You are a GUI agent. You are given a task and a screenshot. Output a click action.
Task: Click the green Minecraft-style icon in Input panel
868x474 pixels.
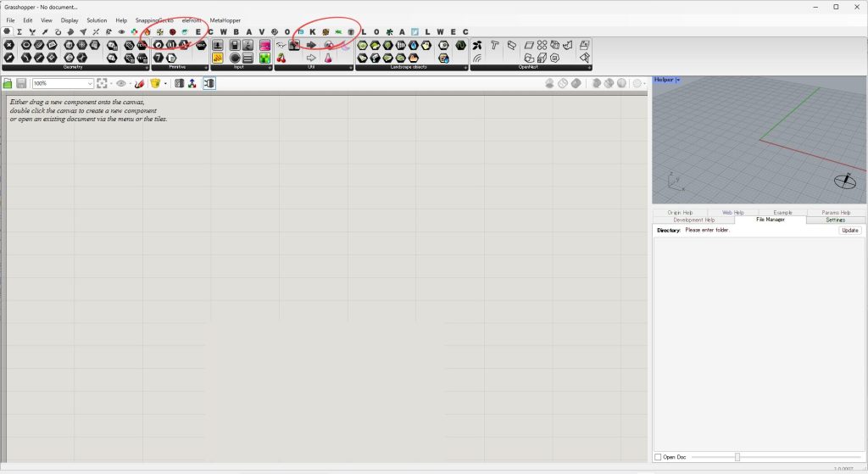pyautogui.click(x=264, y=58)
